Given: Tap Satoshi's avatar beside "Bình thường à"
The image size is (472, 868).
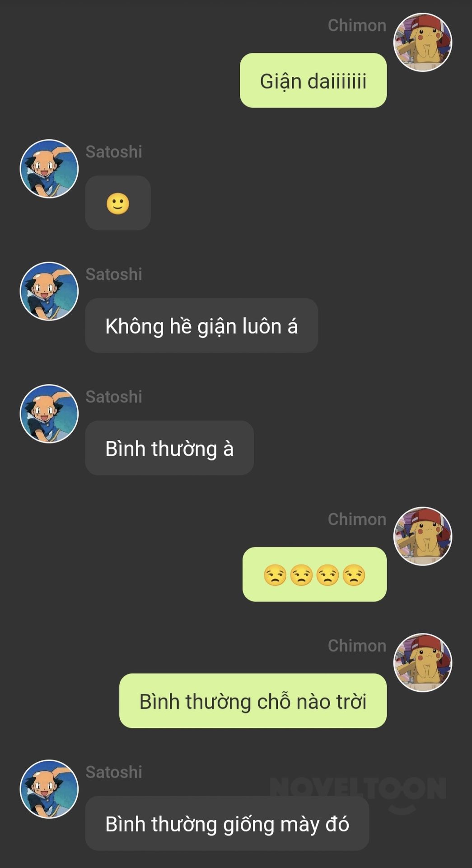Looking at the screenshot, I should point(49,414).
